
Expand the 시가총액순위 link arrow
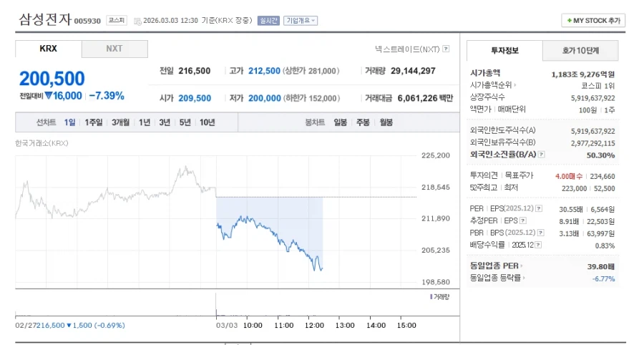coord(516,85)
